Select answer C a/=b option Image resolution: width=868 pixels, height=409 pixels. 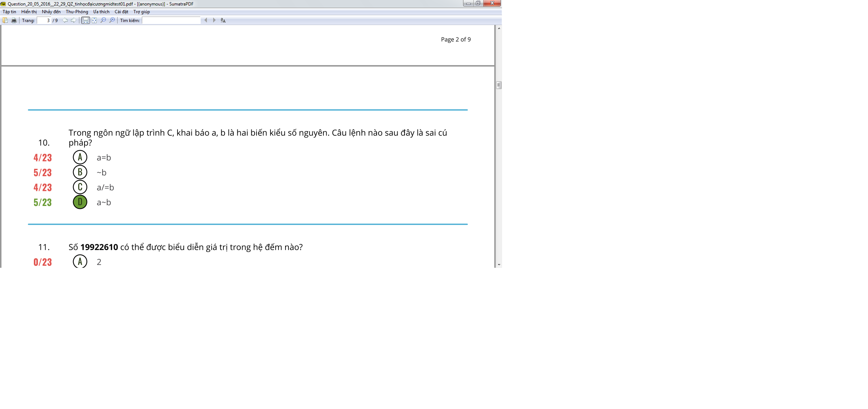(x=80, y=187)
